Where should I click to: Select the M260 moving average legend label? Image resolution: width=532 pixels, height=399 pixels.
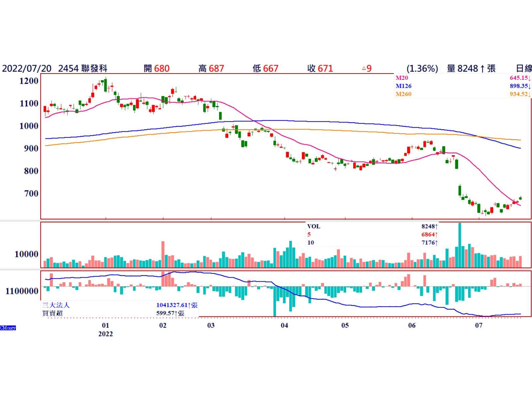point(403,94)
